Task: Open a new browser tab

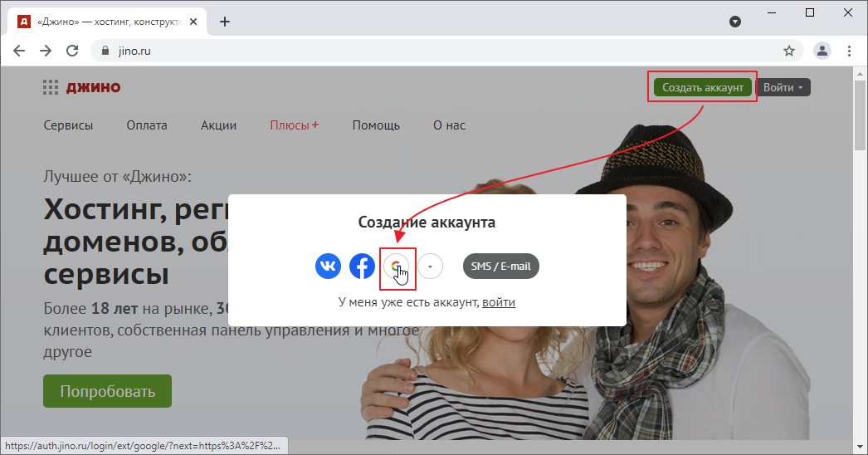Action: click(225, 22)
